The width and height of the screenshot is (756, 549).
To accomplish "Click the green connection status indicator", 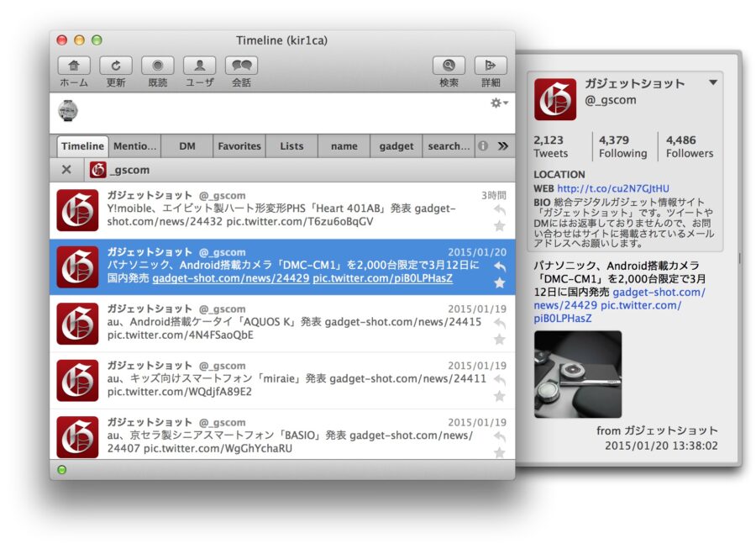I will point(61,470).
